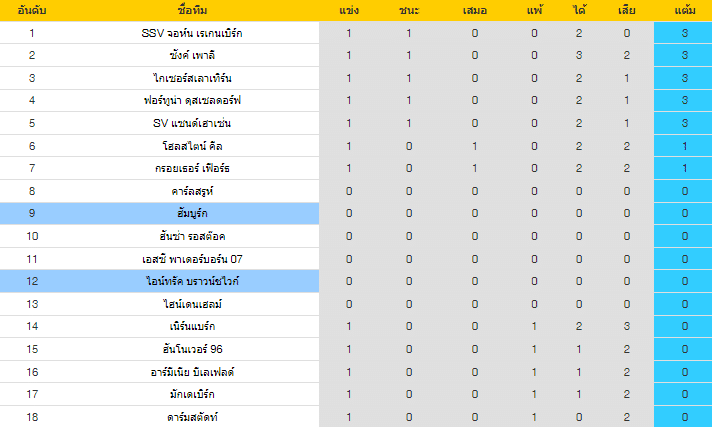Click the แต้ม column header

685,10
